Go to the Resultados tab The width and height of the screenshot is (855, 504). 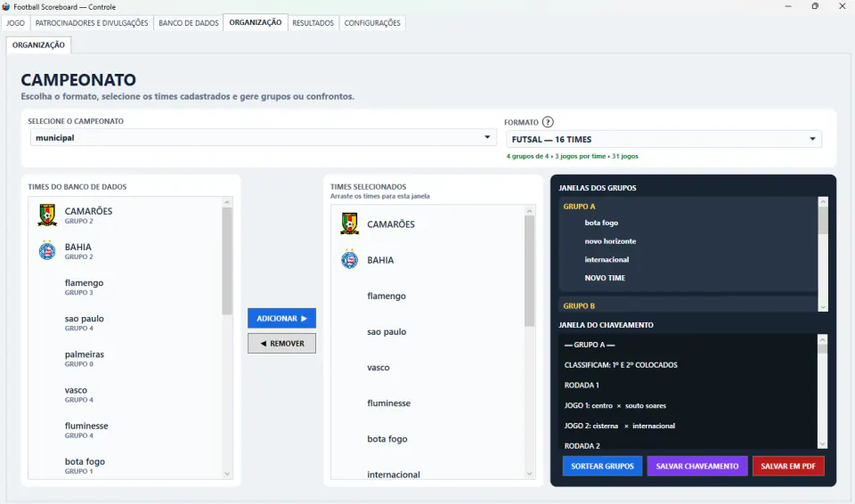point(313,23)
